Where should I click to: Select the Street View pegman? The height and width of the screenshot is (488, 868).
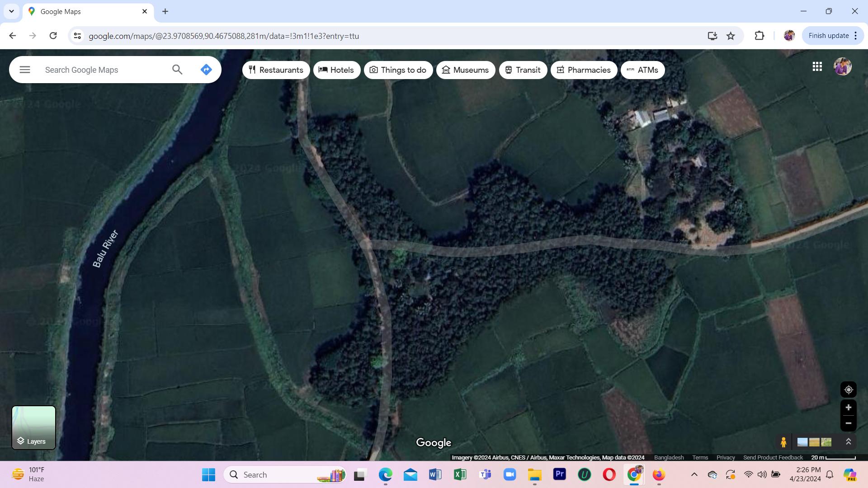(x=783, y=442)
